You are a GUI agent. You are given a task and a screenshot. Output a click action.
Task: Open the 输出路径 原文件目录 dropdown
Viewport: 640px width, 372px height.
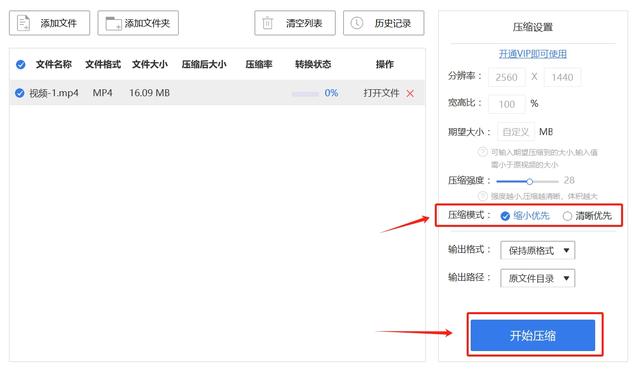pos(538,278)
